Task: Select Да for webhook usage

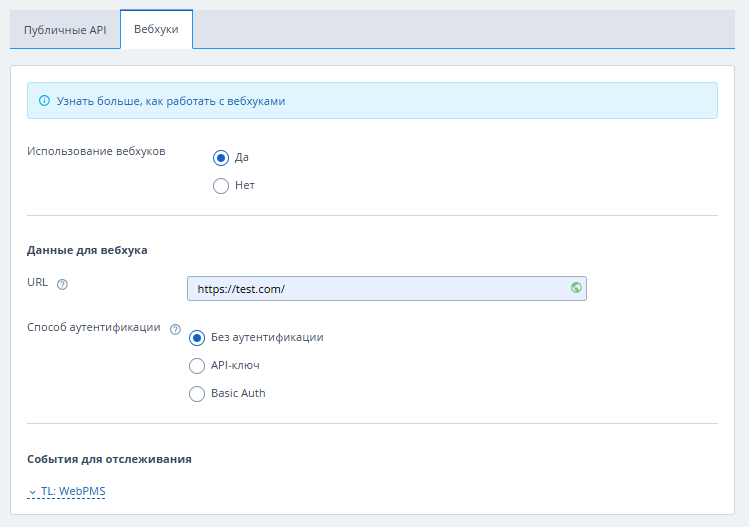Action: (221, 158)
